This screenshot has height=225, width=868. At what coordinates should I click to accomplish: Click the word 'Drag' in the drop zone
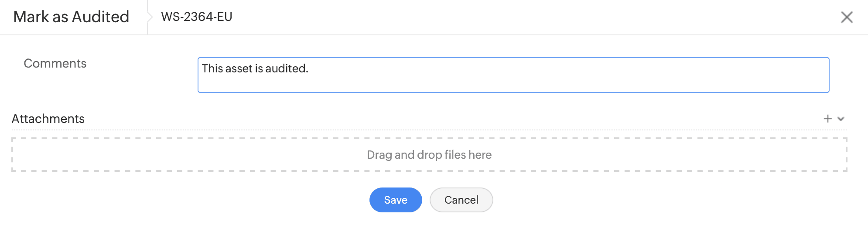coord(379,155)
